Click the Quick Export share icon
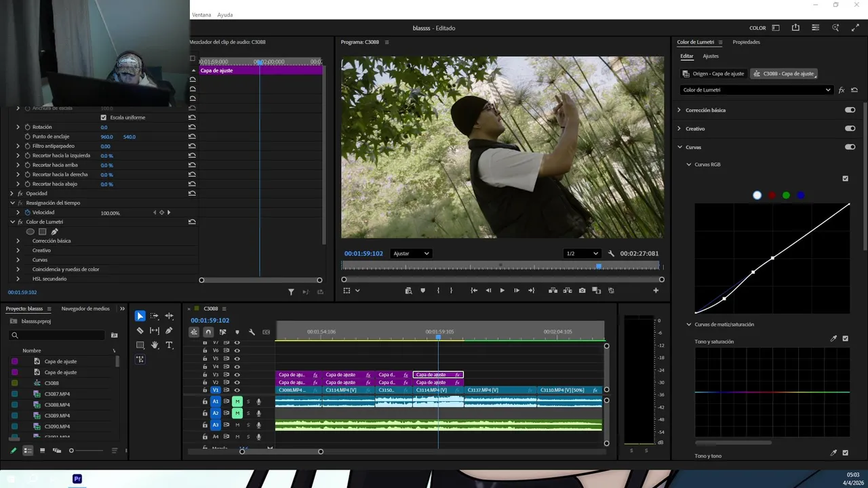The image size is (868, 488). click(x=795, y=28)
